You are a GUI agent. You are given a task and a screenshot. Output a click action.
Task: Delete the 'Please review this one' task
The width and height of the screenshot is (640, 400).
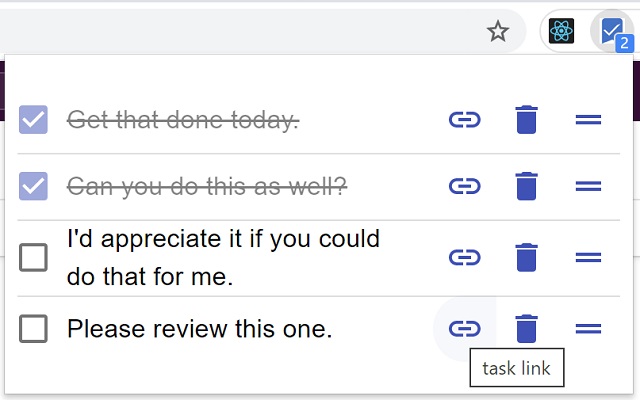click(x=526, y=328)
